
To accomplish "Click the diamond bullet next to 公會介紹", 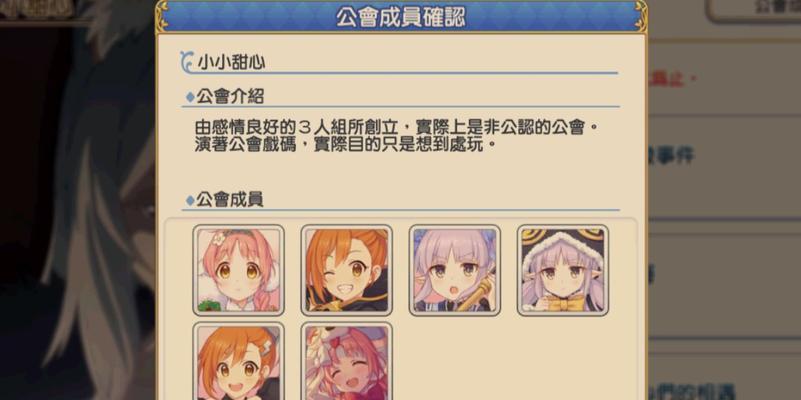I will pyautogui.click(x=190, y=97).
